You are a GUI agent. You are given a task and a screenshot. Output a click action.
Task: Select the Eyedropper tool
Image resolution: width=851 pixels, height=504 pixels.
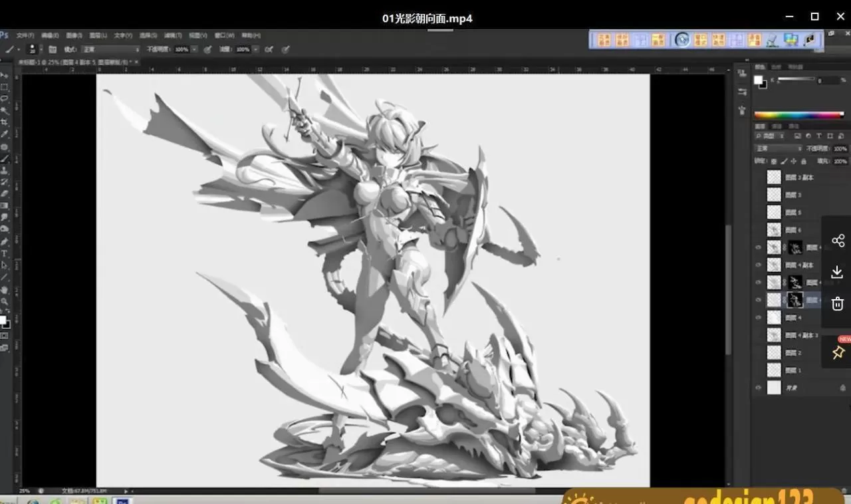click(5, 134)
